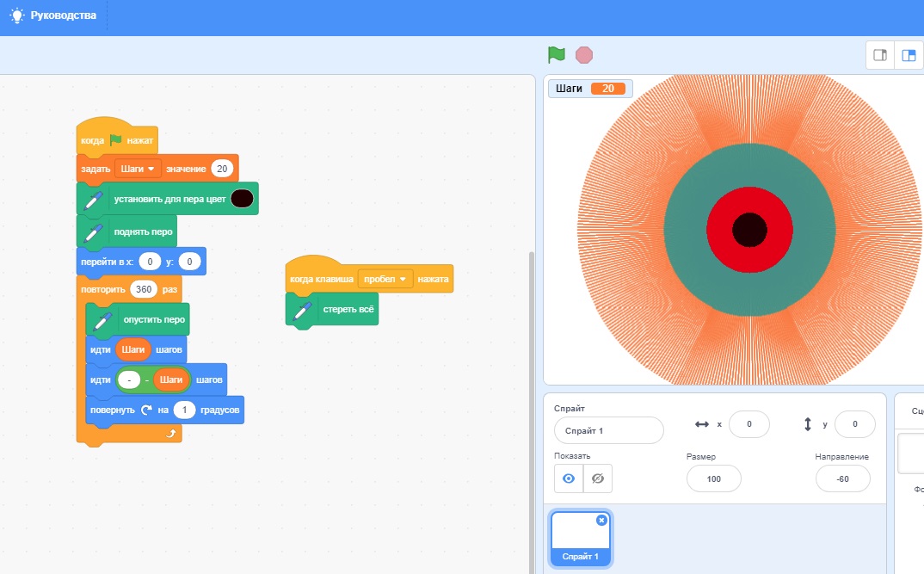
Task: Click the pen icon on the установить цвет block
Action: 93,199
